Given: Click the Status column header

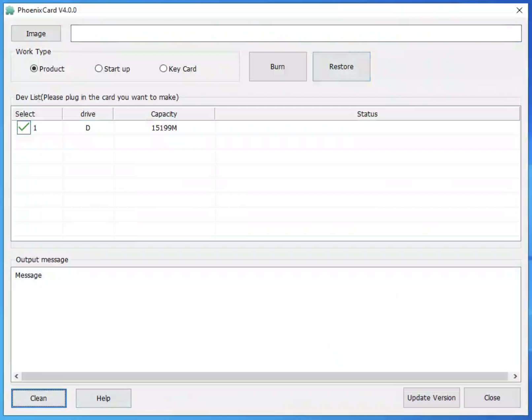Looking at the screenshot, I should point(367,114).
